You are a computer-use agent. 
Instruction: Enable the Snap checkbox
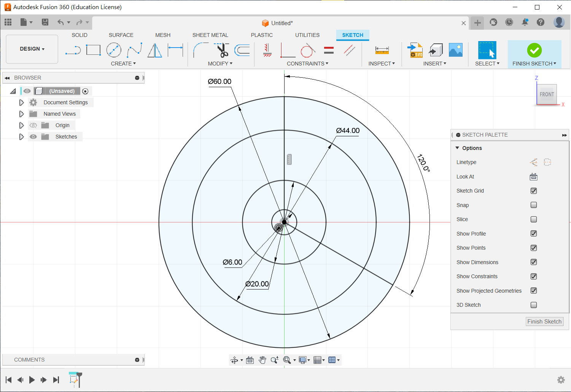(533, 205)
